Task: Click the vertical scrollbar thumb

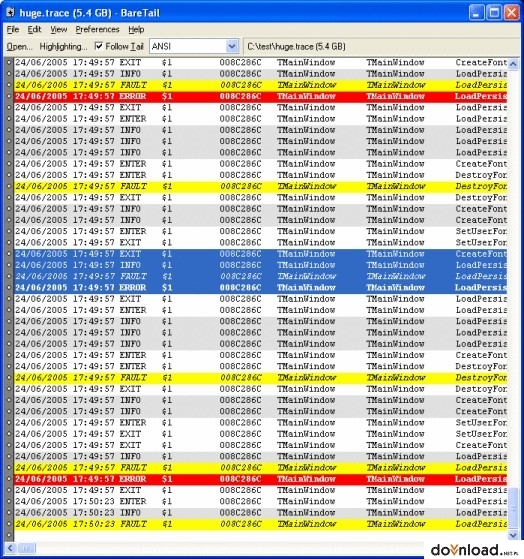Action: [513, 507]
